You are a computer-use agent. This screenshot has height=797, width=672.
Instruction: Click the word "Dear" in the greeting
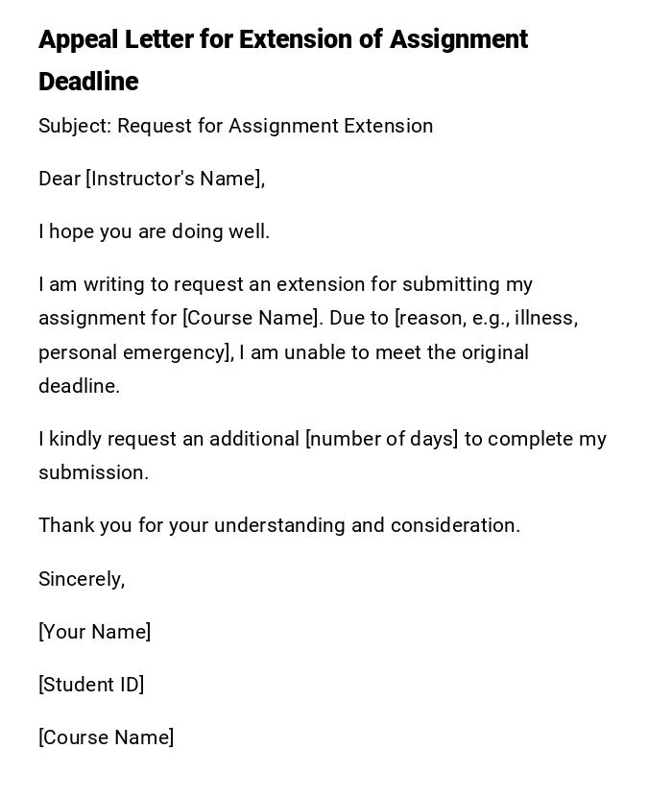tap(60, 179)
